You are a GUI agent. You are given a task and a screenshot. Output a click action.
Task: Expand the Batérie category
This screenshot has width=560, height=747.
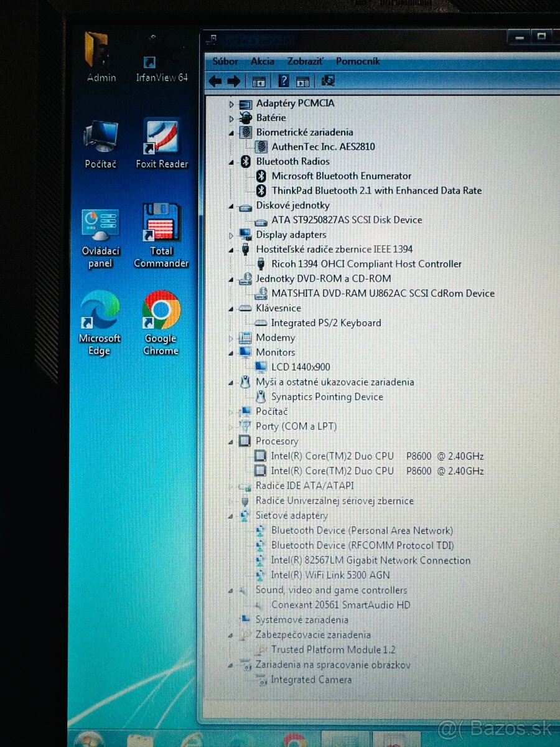click(x=231, y=118)
